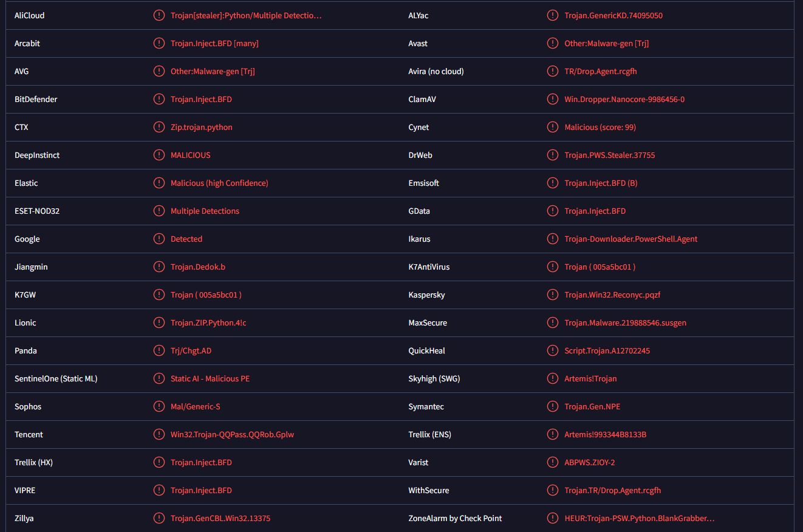
Task: Click the Trojan.GenCBL.Win32.13375 Zillya detection
Action: tap(220, 518)
